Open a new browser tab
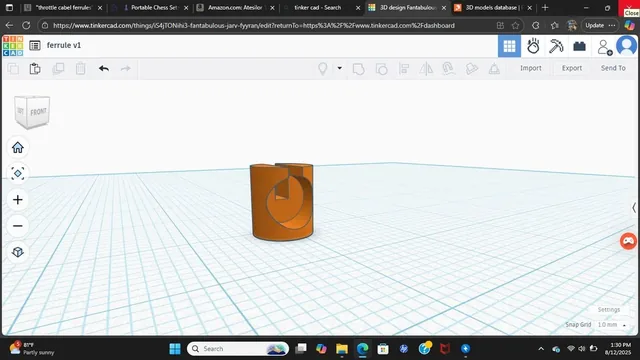The image size is (640, 360). click(545, 8)
